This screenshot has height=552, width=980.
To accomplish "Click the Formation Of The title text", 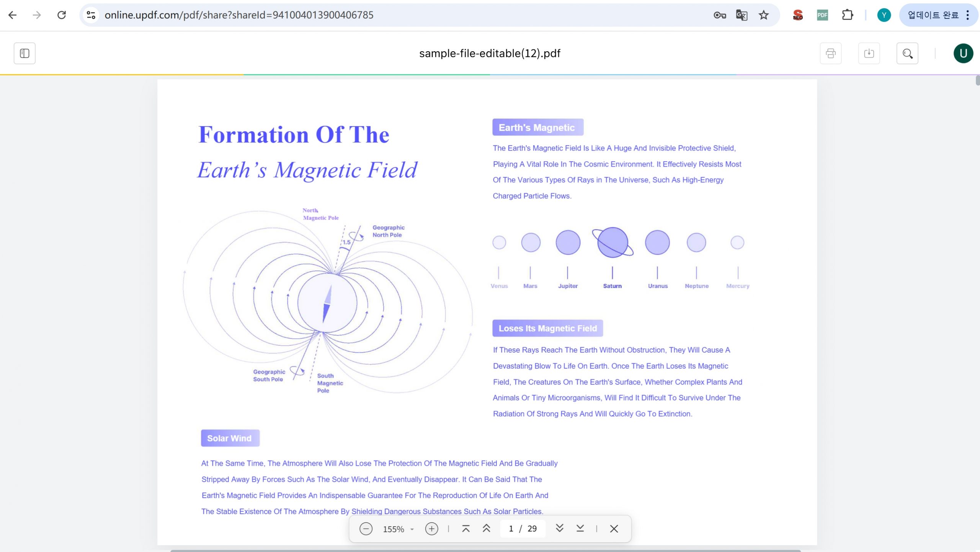I will (x=294, y=134).
